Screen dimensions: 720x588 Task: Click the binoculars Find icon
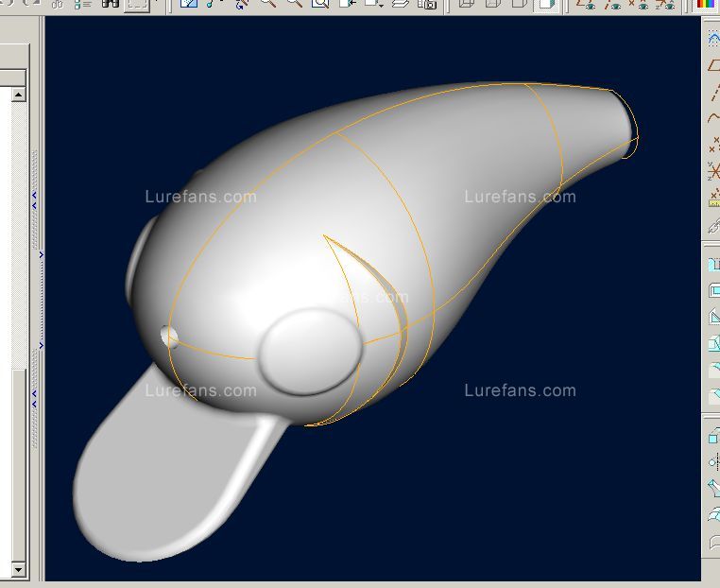click(x=111, y=4)
